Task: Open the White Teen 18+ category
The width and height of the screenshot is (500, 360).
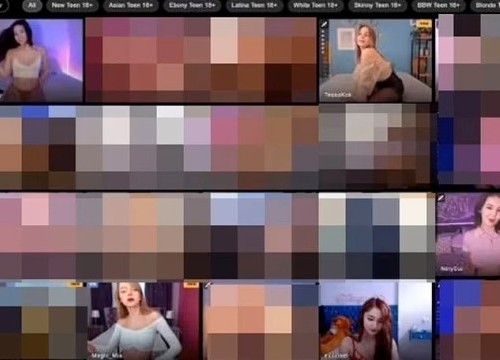Action: click(315, 5)
